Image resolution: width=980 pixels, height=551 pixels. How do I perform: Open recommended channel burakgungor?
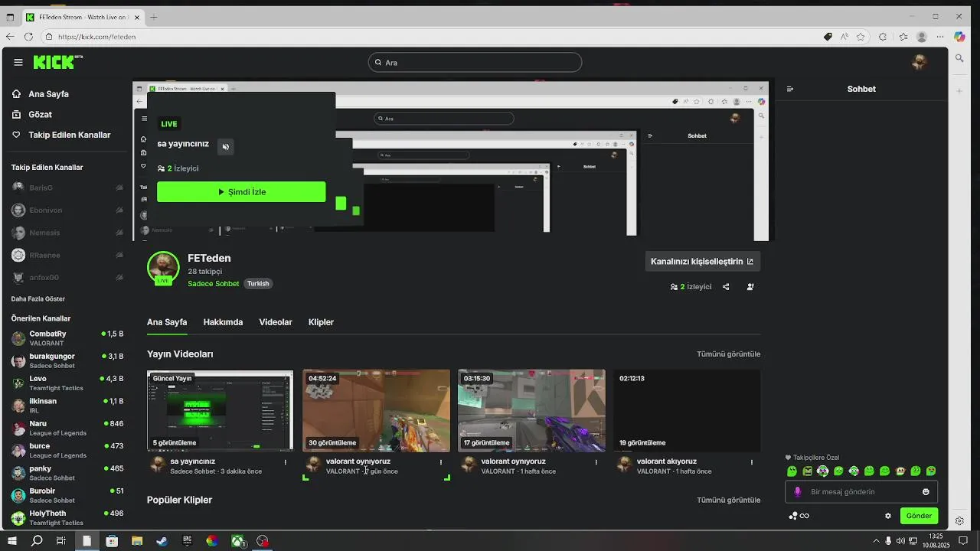click(x=67, y=360)
